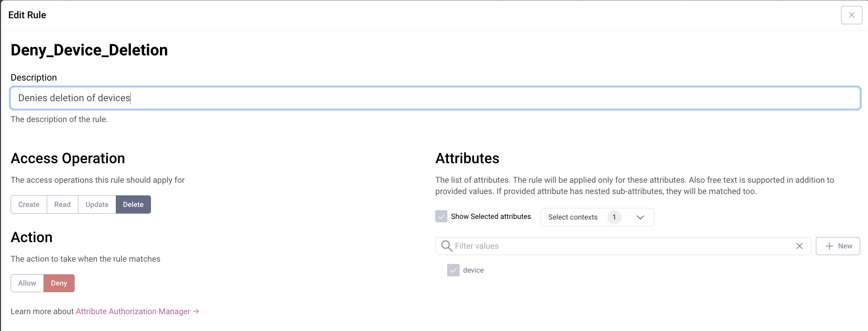The image size is (868, 331).
Task: Set the rule action to Allow
Action: pos(27,283)
